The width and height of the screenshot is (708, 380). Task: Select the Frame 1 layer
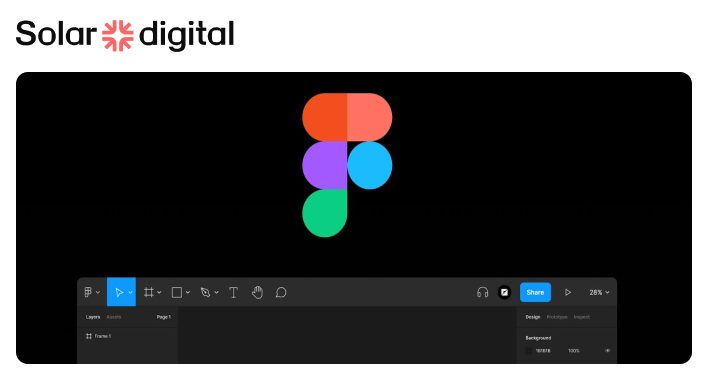[98, 336]
